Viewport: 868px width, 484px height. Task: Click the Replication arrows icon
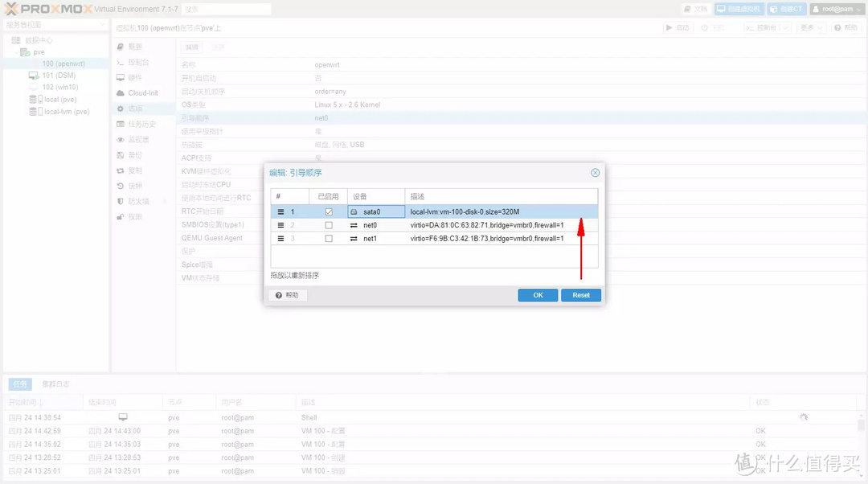coord(120,170)
